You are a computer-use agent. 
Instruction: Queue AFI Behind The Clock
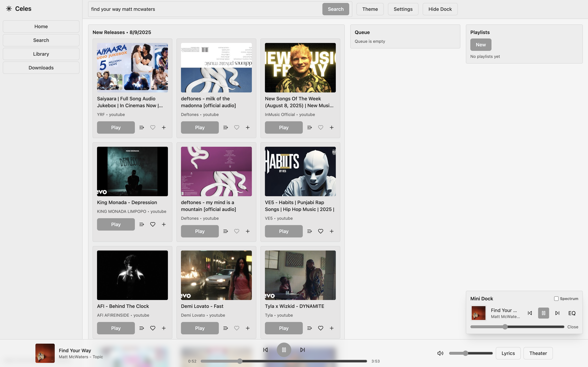click(x=142, y=328)
